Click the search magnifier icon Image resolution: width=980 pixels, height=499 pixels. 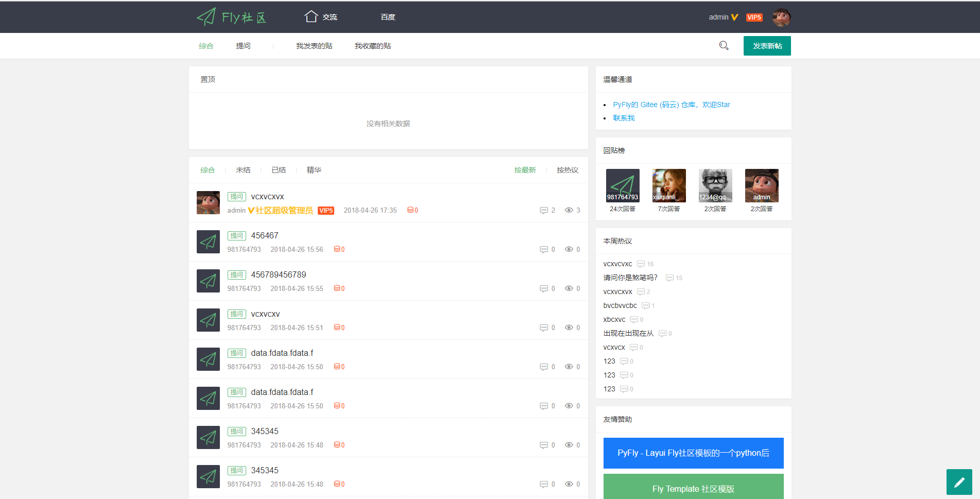pyautogui.click(x=724, y=46)
